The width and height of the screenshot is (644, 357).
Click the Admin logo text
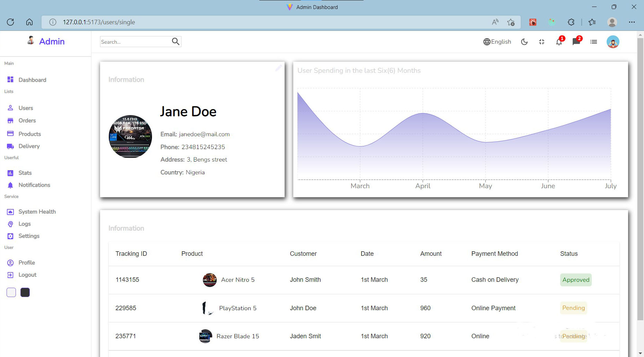point(52,41)
